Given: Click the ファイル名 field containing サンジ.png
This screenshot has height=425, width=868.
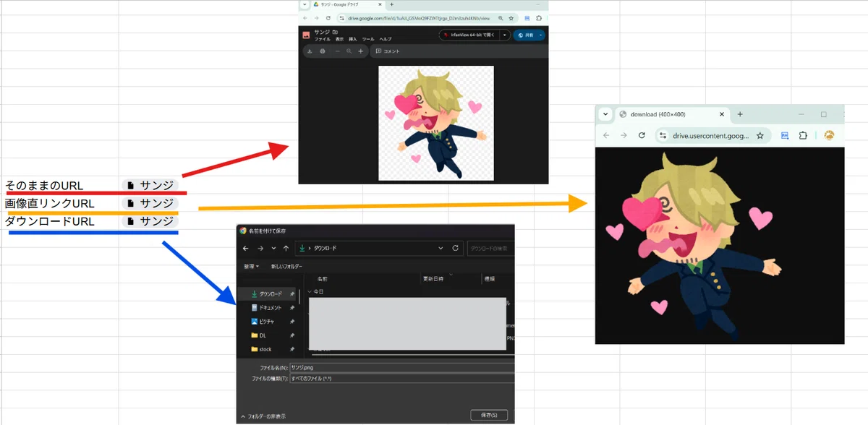Looking at the screenshot, I should [x=401, y=367].
